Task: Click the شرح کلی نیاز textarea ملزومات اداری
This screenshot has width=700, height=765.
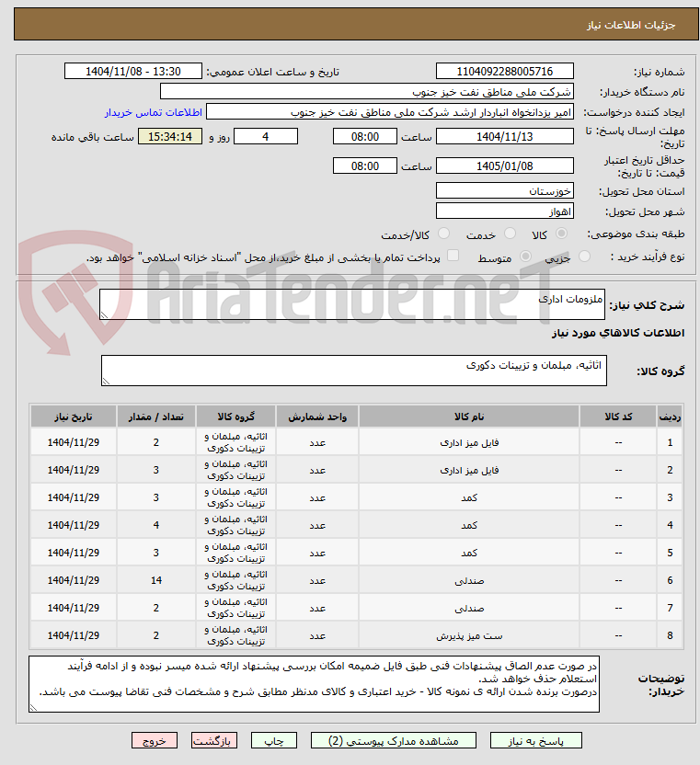Action: (352, 304)
